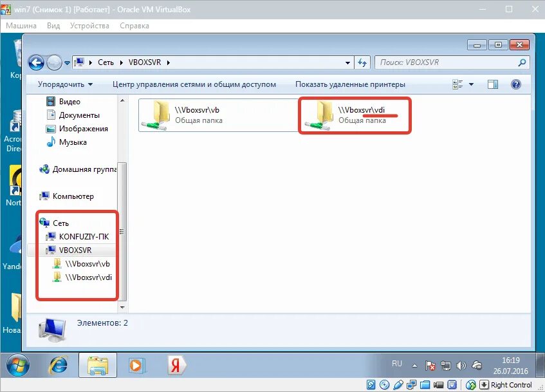Click the VirtualBox network adapters status icon
Image resolution: width=545 pixels, height=392 pixels.
coord(412,385)
